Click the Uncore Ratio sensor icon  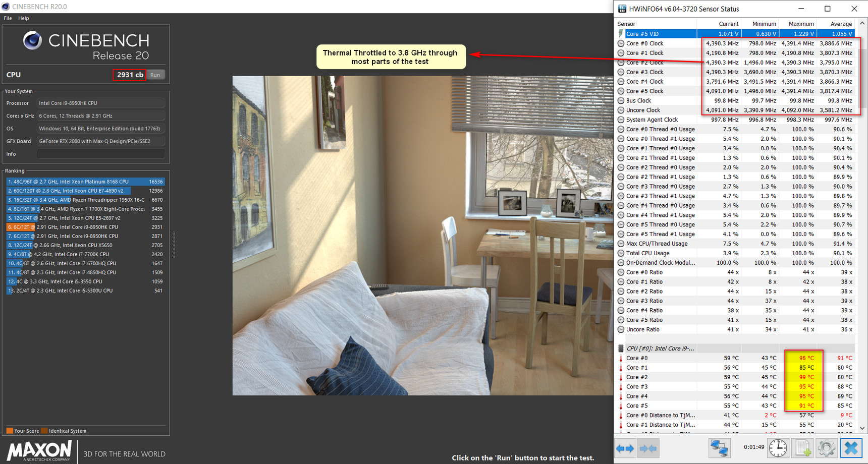621,329
